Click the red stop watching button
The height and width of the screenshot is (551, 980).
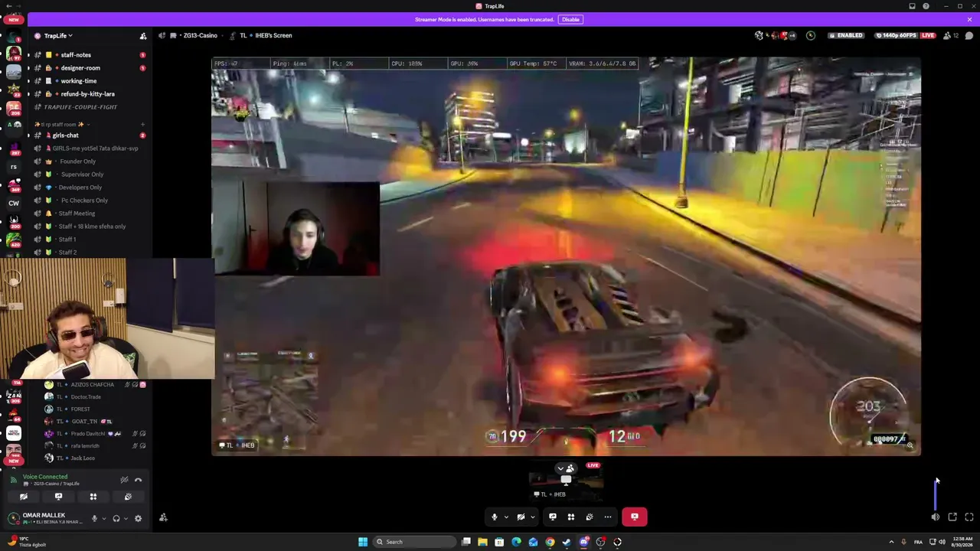point(635,517)
